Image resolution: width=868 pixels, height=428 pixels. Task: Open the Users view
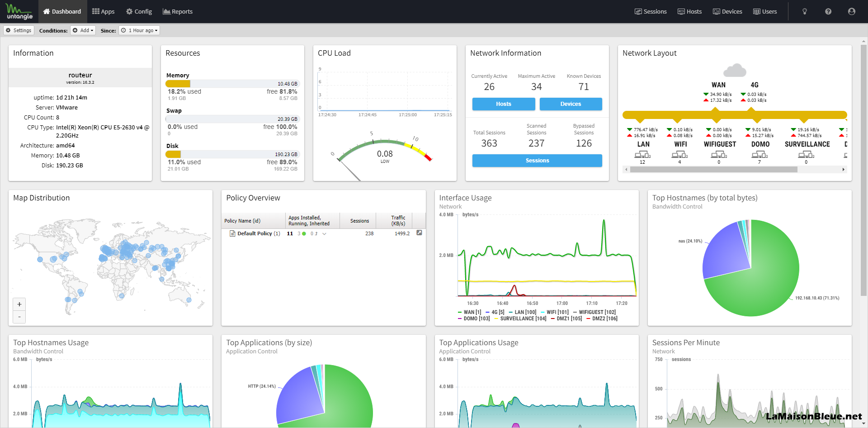pos(765,11)
